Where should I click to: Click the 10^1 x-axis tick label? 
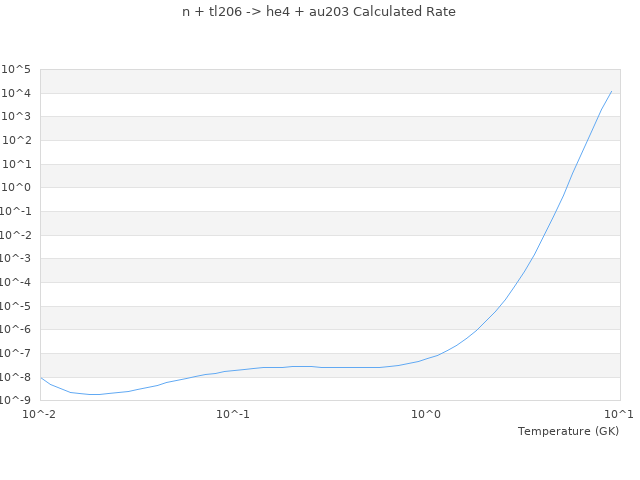tap(619, 413)
